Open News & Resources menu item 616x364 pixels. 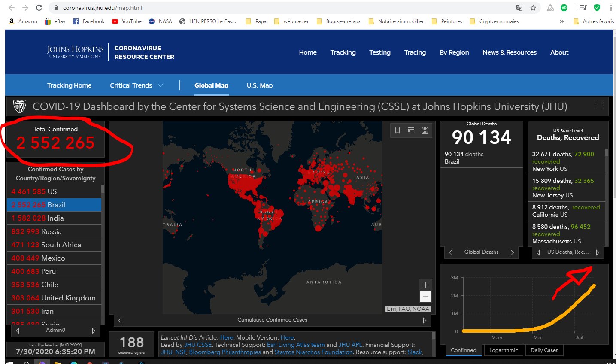pos(510,52)
